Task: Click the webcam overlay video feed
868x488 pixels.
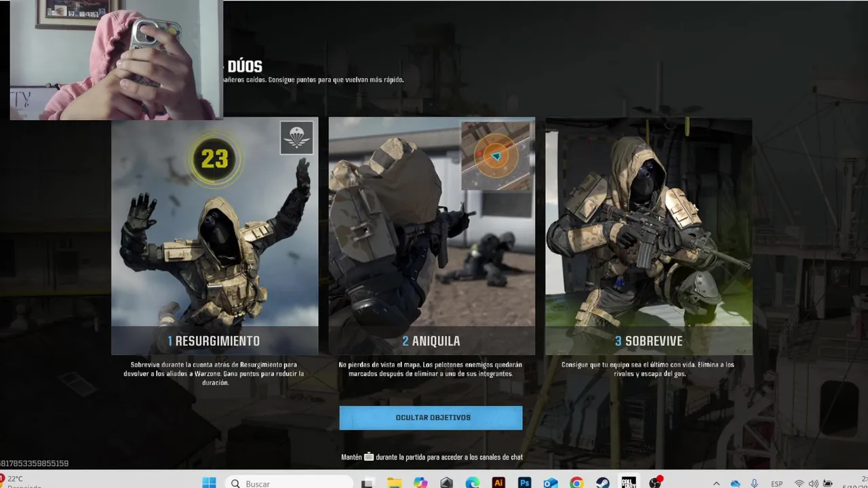Action: pos(116,60)
